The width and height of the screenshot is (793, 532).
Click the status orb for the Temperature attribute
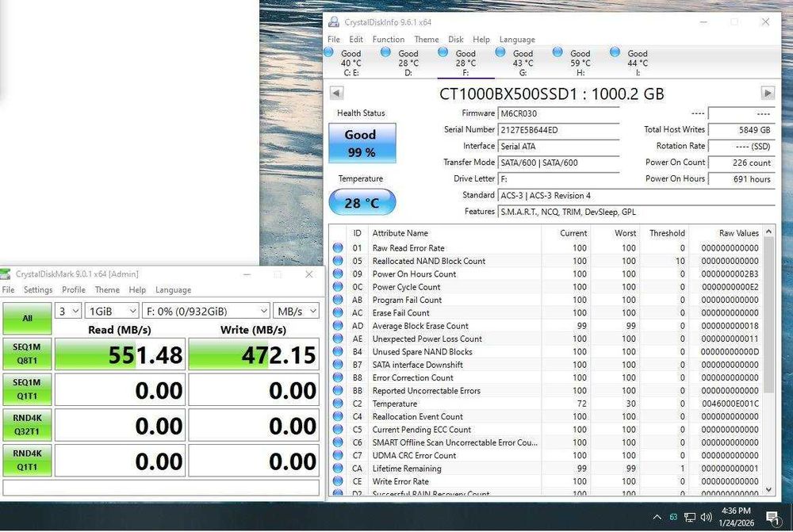click(338, 404)
